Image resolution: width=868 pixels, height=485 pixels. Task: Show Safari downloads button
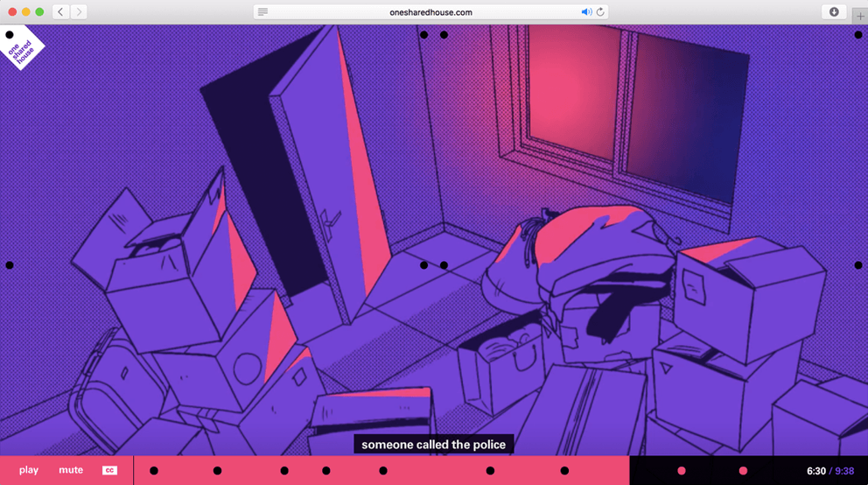coord(834,11)
